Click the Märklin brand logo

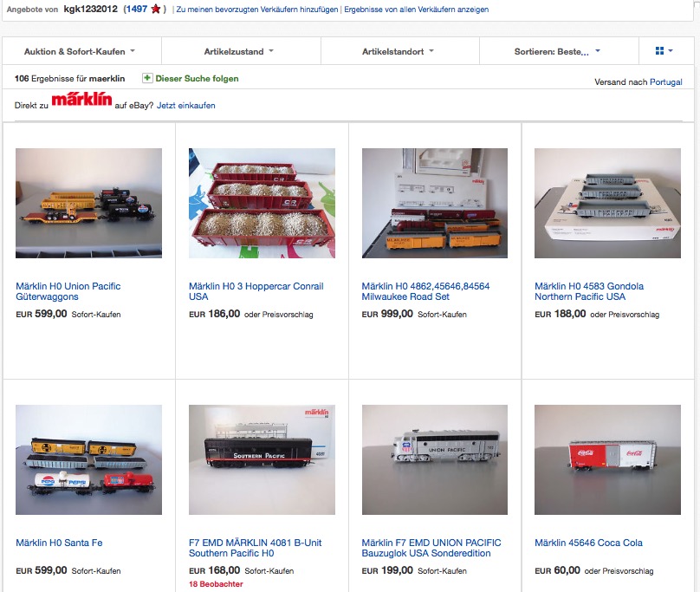click(x=81, y=100)
